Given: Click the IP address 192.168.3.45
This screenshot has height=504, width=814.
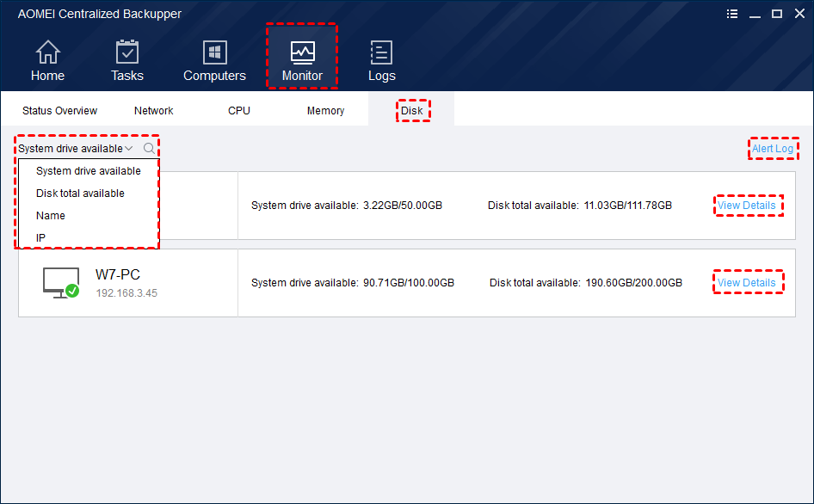Looking at the screenshot, I should [x=126, y=293].
